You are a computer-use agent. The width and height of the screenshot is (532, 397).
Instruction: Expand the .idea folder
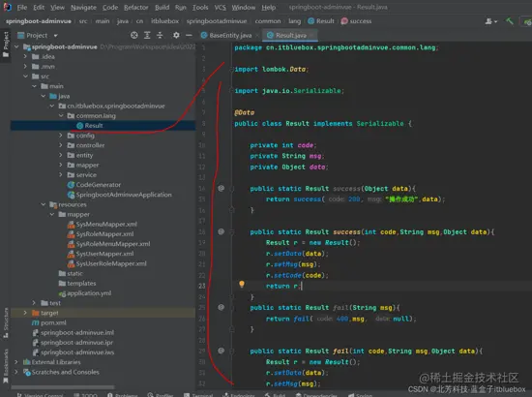[25, 56]
